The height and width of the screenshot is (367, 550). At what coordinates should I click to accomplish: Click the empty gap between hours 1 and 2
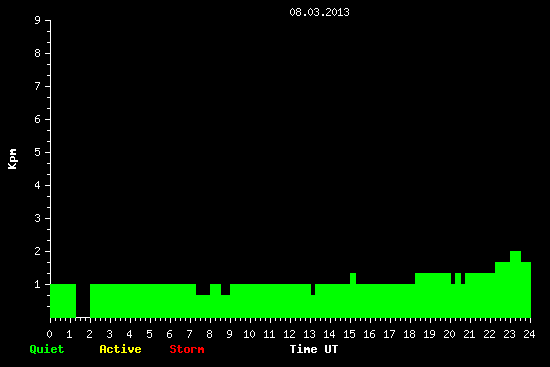[83, 300]
